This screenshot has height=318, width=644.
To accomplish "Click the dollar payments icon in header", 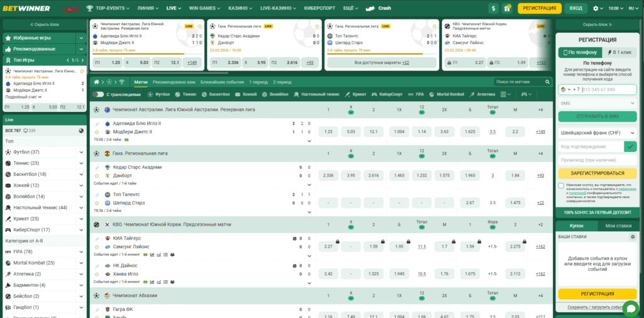I will point(493,9).
